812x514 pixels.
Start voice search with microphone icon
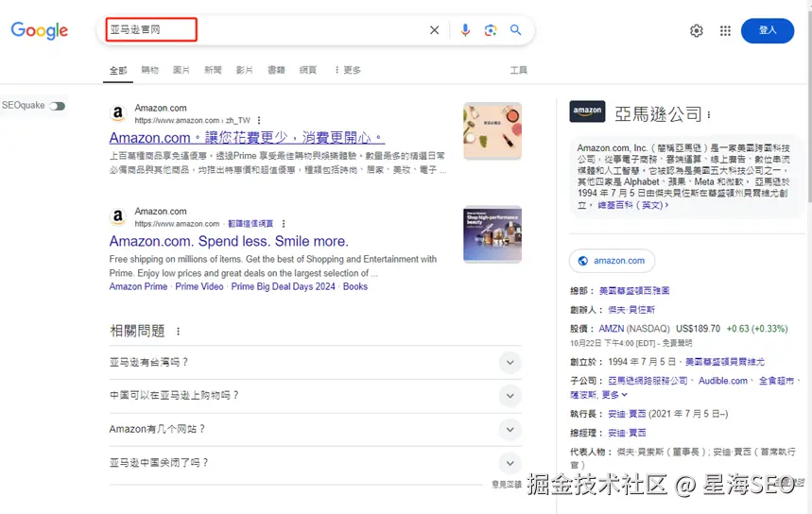click(x=465, y=30)
